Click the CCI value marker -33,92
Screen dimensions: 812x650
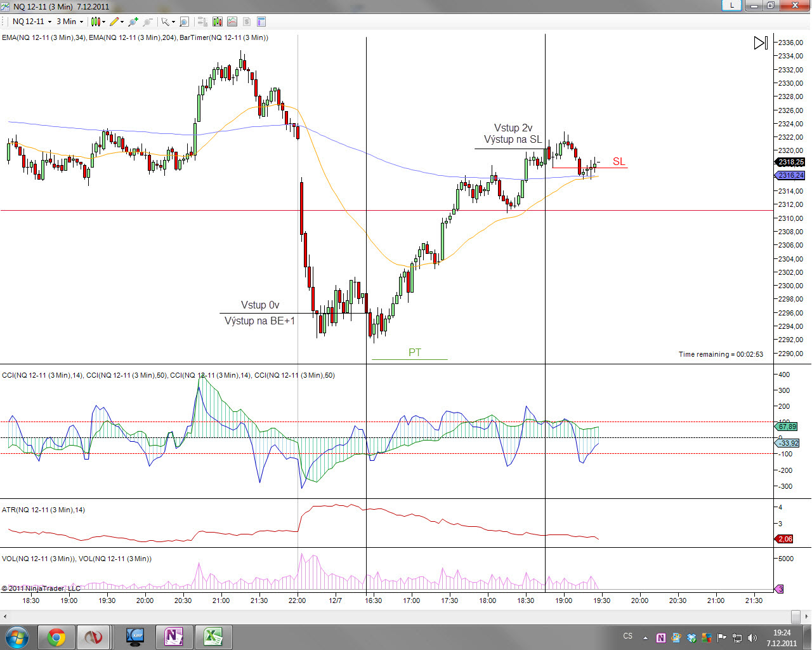coord(787,443)
